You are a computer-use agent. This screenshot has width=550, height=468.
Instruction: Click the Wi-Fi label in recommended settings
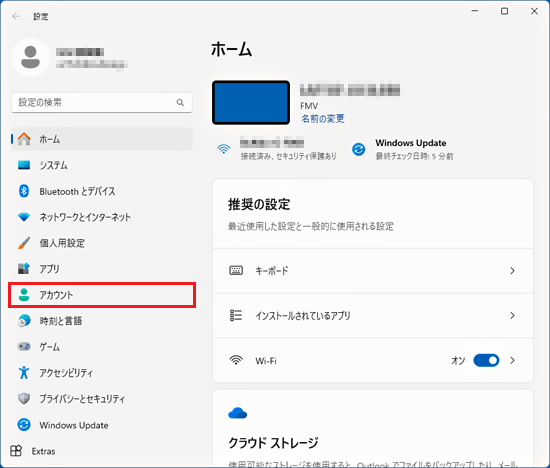[x=266, y=361]
